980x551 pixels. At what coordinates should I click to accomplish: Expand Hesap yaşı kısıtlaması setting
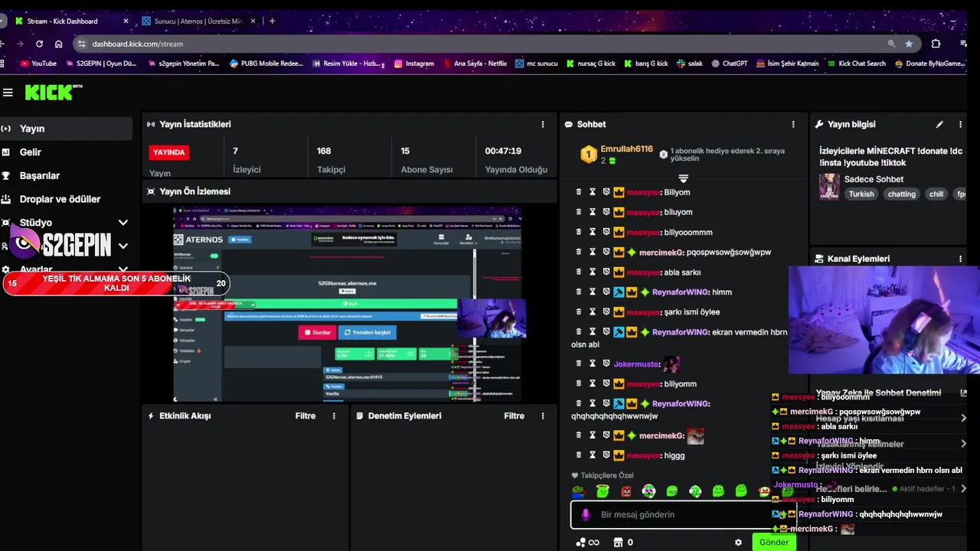pos(963,418)
